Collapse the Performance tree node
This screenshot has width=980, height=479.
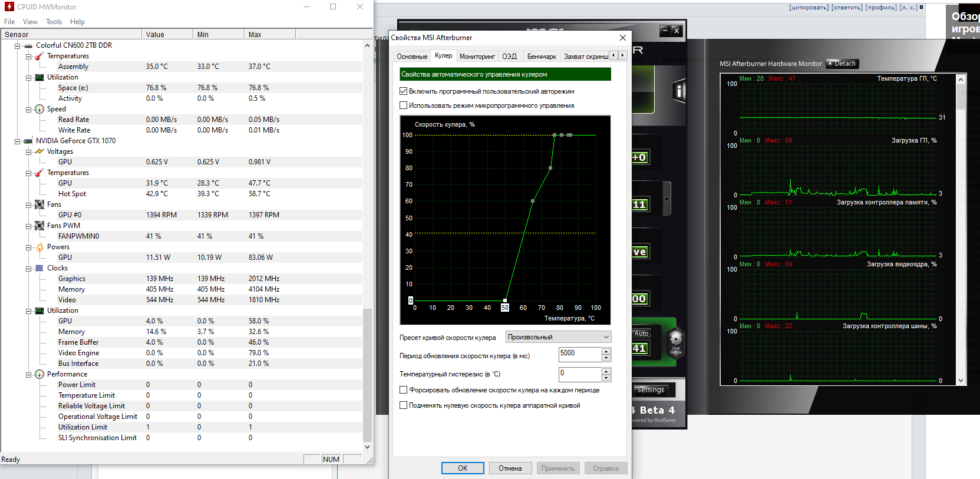(x=29, y=374)
